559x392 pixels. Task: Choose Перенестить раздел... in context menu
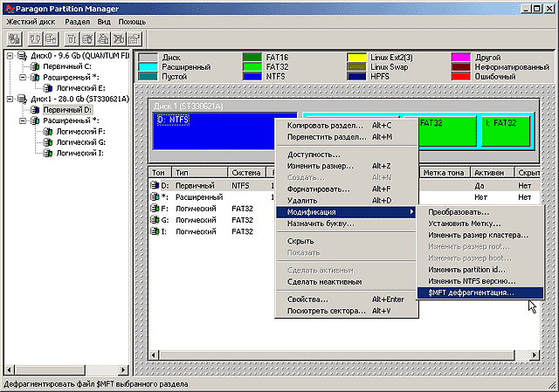[346, 137]
